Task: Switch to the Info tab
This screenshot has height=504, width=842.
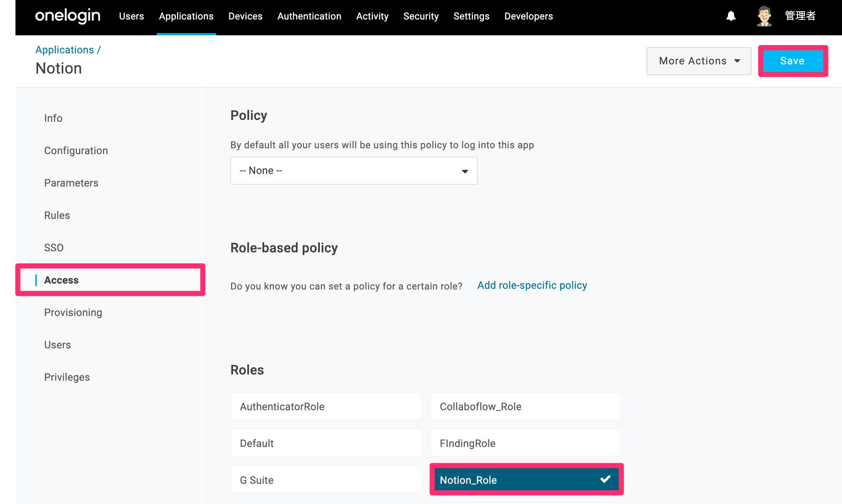Action: [53, 118]
